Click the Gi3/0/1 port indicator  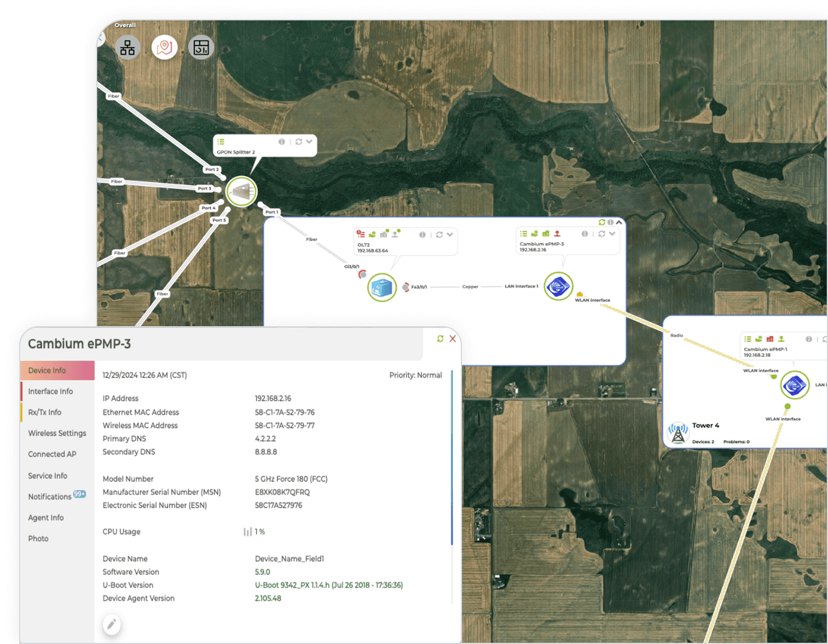click(x=362, y=275)
